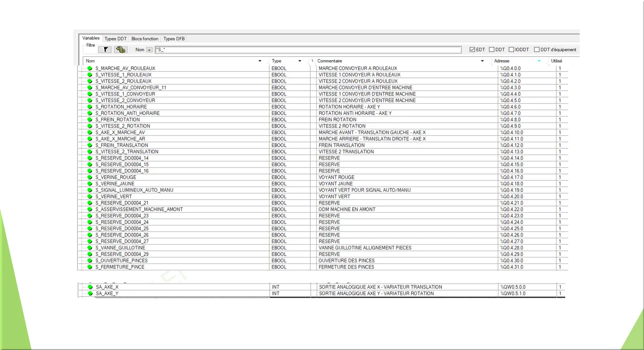Enable the DDT d'équipement checkbox

[537, 50]
